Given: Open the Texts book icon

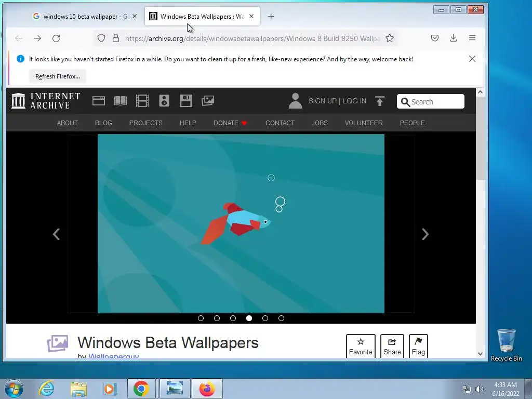Looking at the screenshot, I should 121,101.
